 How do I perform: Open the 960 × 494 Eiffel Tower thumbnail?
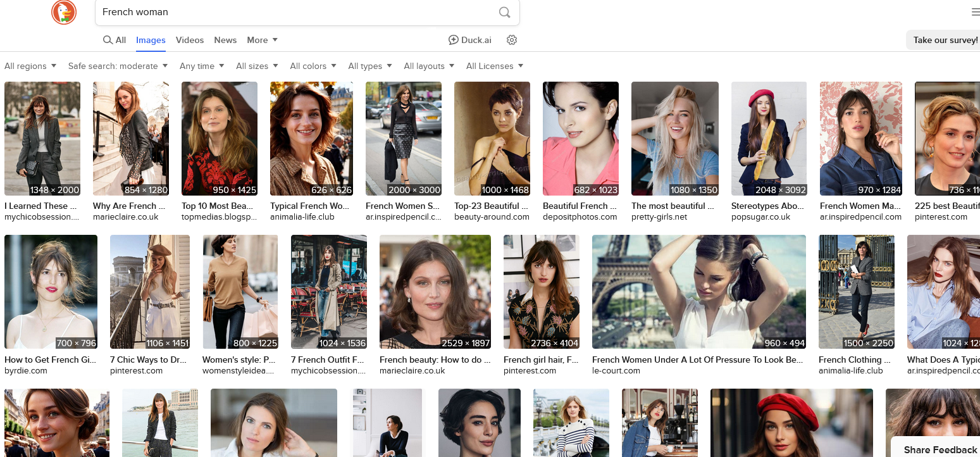[x=699, y=292]
